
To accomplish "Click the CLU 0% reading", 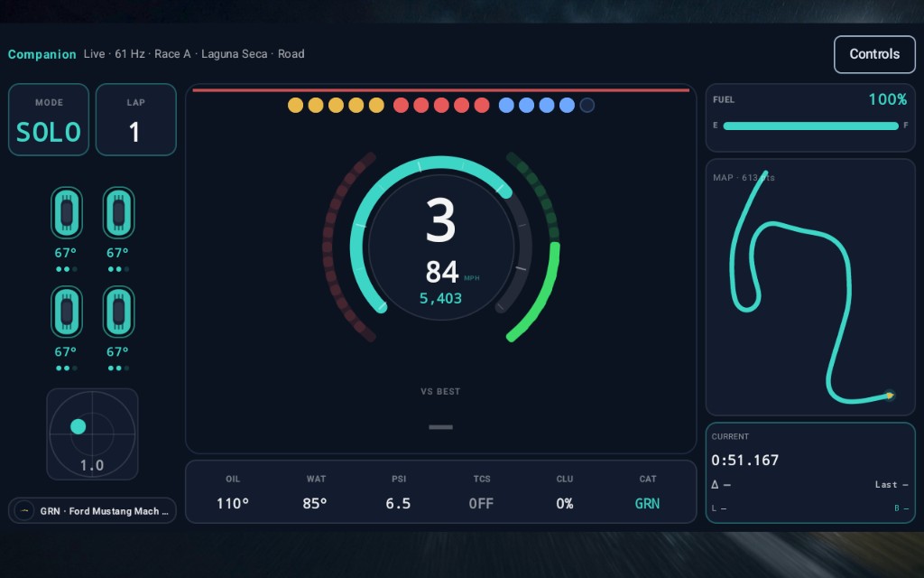I will [x=565, y=492].
